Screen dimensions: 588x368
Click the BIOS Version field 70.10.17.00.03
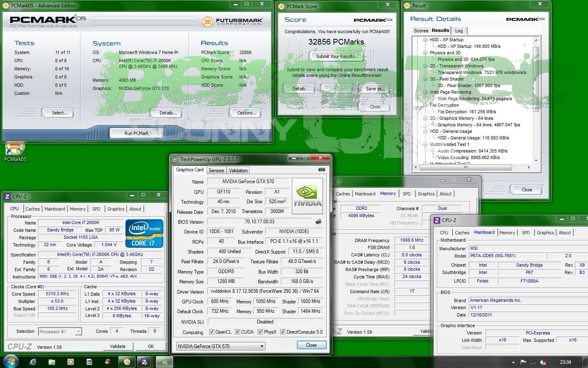(260, 222)
